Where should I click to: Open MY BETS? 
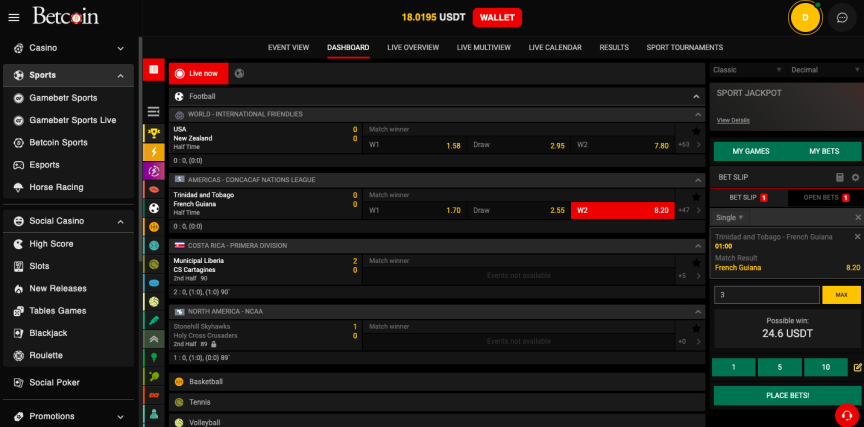824,151
